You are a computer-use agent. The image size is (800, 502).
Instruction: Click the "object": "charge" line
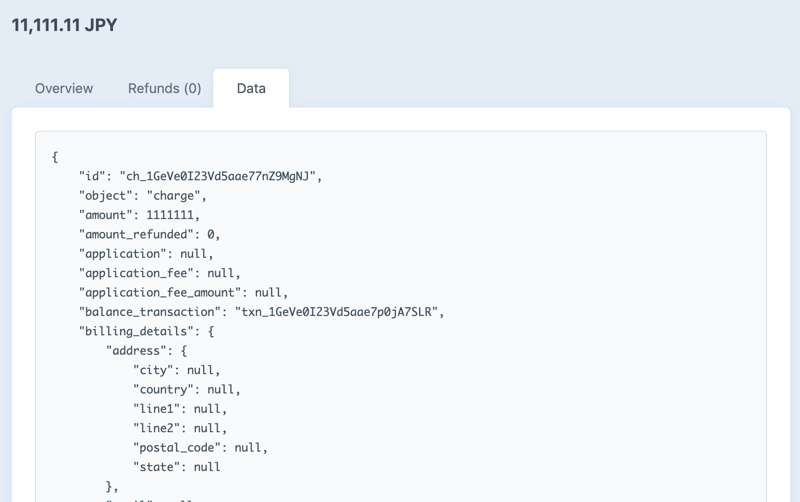pyautogui.click(x=142, y=196)
